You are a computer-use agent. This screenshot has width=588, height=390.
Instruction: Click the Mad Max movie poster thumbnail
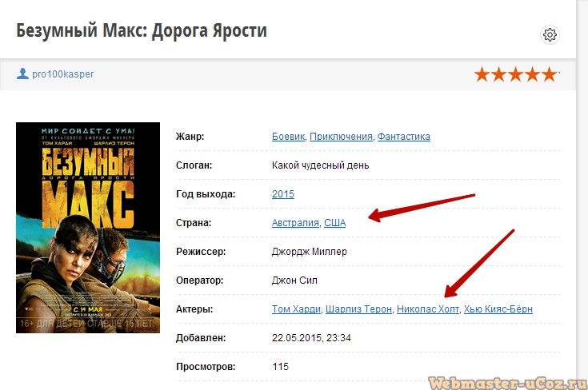(x=88, y=228)
